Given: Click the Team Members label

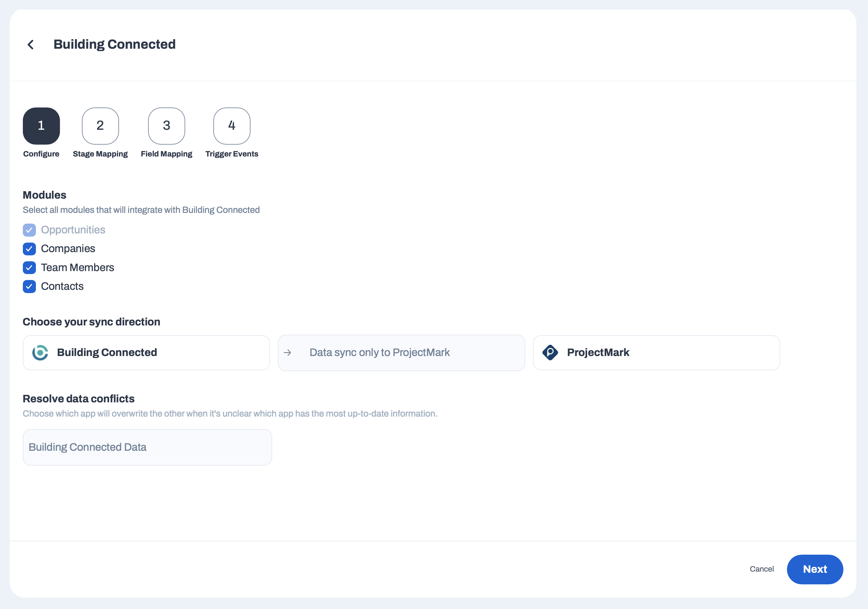Looking at the screenshot, I should pos(77,268).
